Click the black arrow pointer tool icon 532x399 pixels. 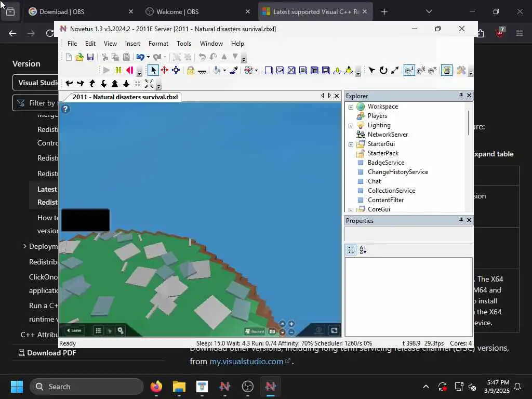(x=371, y=70)
